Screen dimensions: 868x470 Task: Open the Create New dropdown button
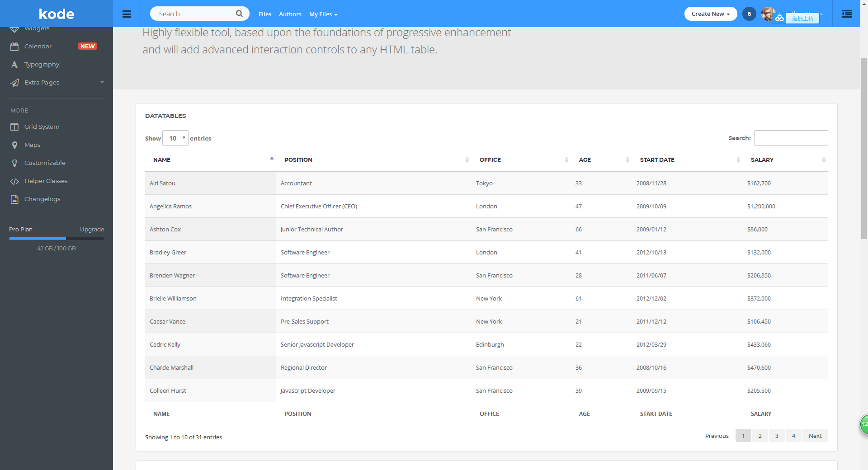point(711,14)
